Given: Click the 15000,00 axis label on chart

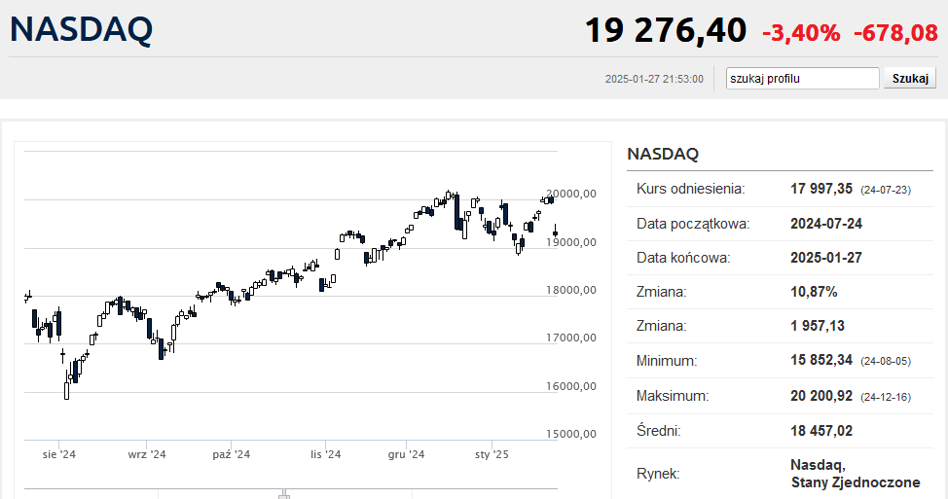Looking at the screenshot, I should click(x=571, y=434).
